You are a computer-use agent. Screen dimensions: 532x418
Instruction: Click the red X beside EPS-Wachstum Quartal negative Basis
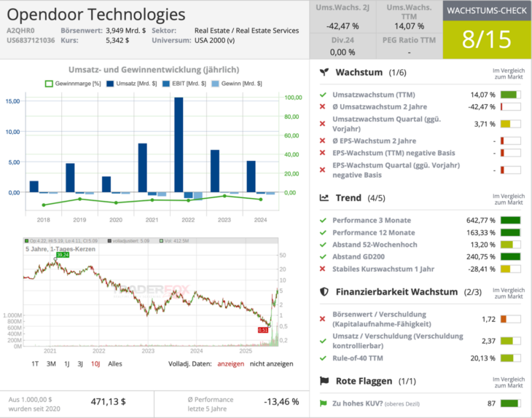pos(323,170)
